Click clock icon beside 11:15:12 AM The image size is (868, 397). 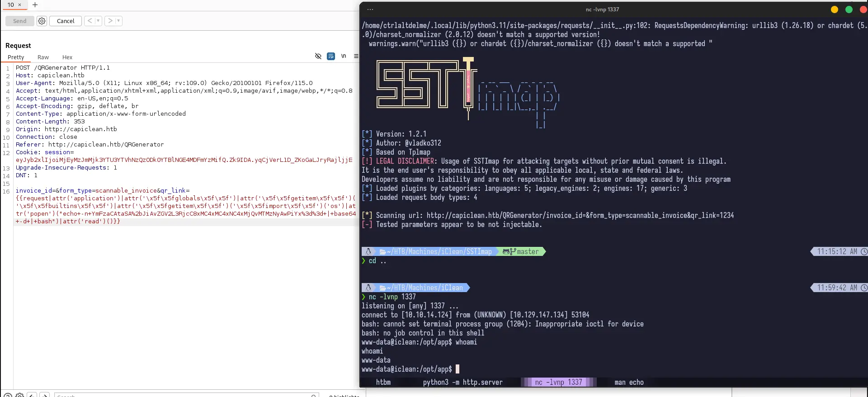tap(864, 251)
